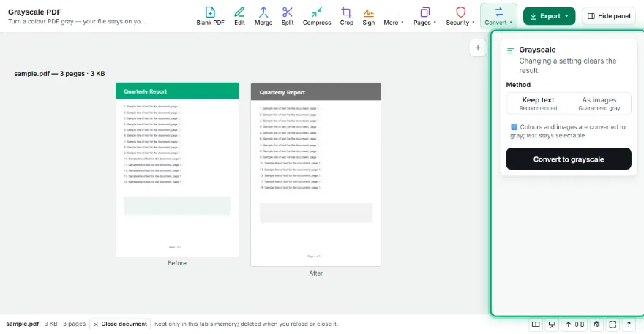Open the Export dropdown button
The image size is (644, 334).
(x=549, y=16)
